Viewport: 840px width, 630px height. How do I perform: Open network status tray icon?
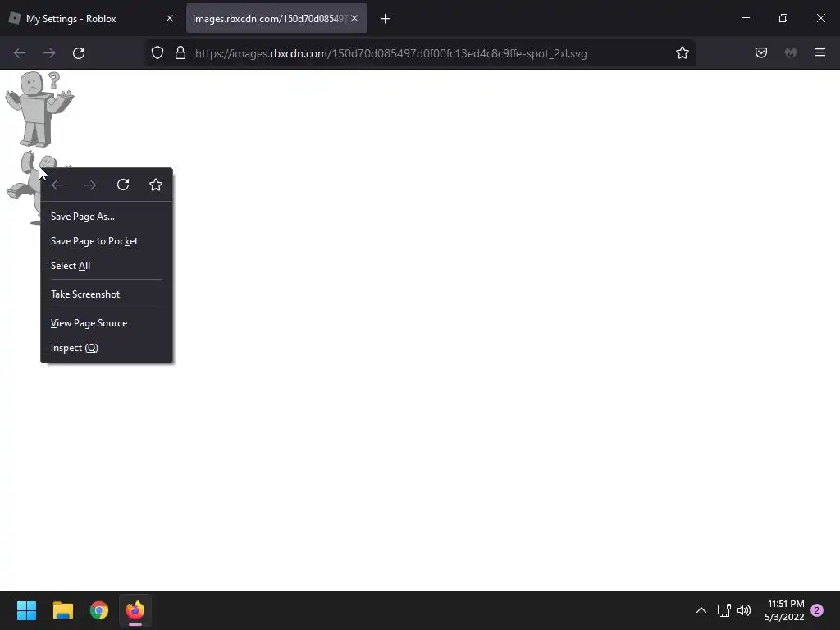(x=724, y=610)
